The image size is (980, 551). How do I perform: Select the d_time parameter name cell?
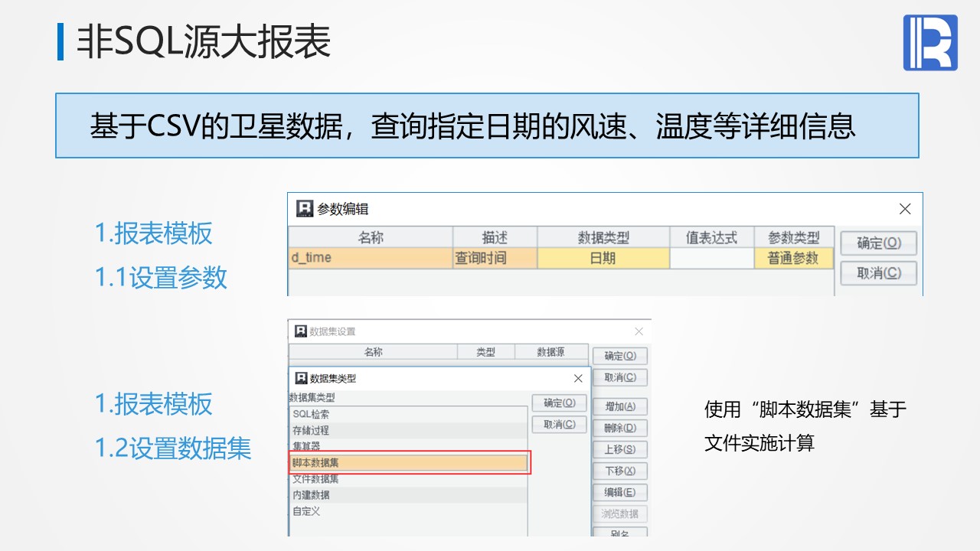[x=371, y=258]
